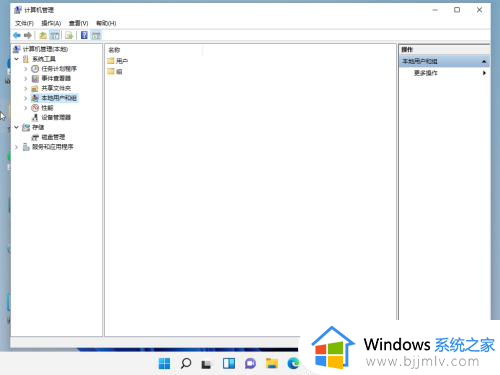This screenshot has height=375, width=500.
Task: Open the 操作(A) menu
Action: pos(51,23)
